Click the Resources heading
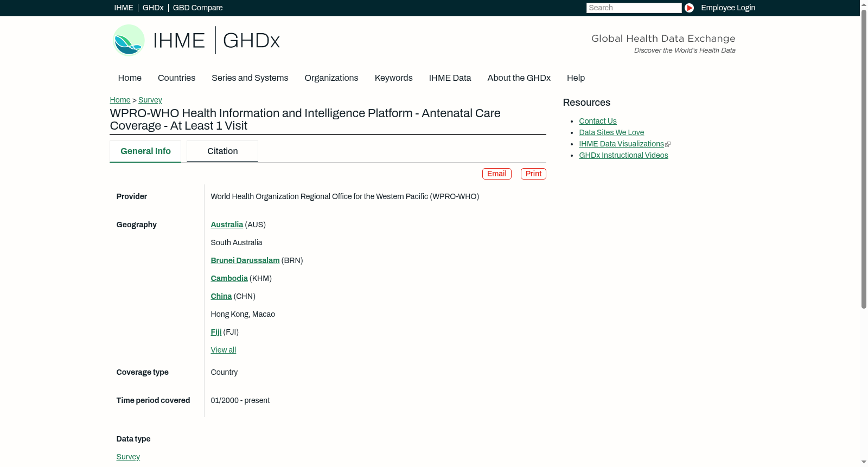This screenshot has width=868, height=467. coord(586,103)
